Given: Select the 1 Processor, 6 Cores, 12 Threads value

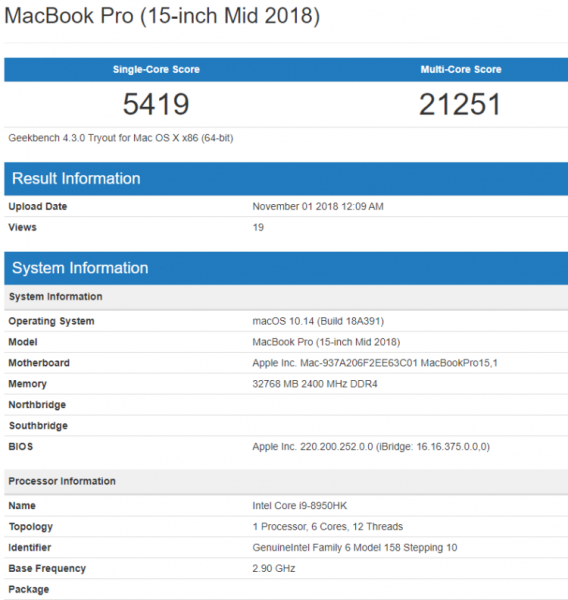Looking at the screenshot, I should [328, 527].
